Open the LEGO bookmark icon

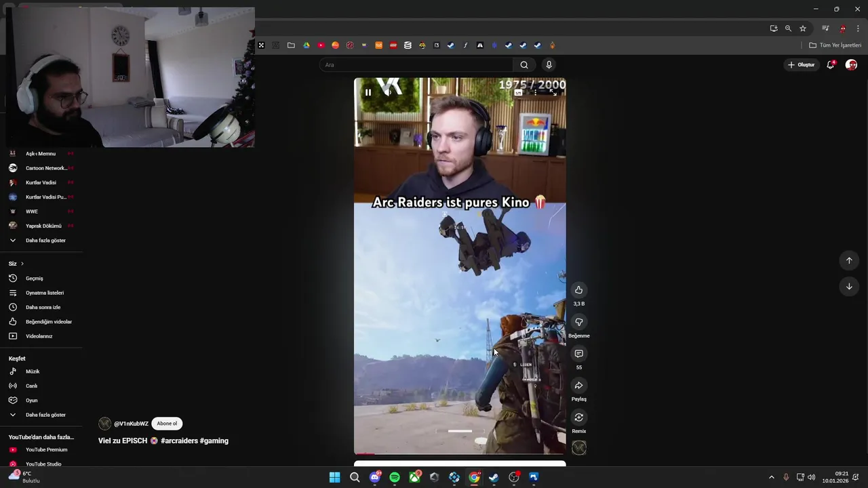[x=393, y=45]
